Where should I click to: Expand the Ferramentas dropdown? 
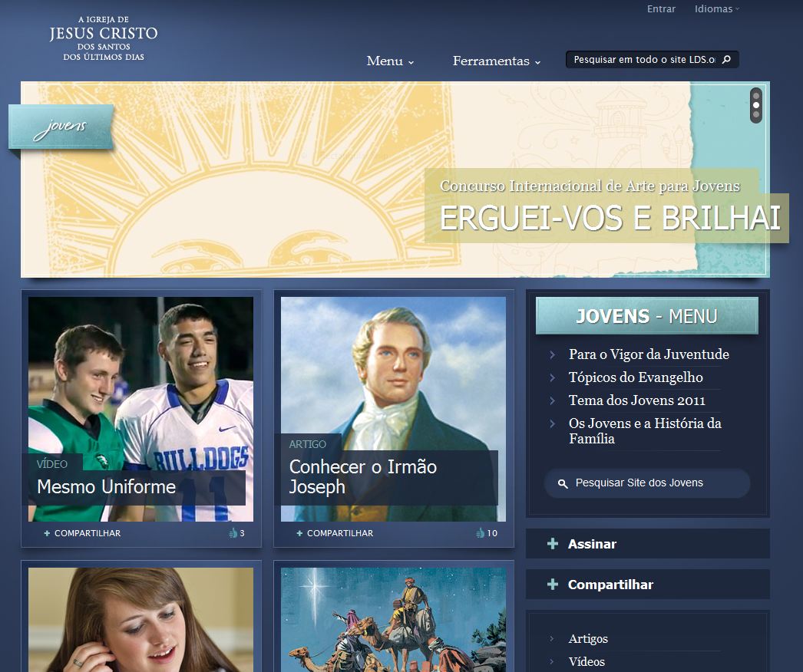497,61
